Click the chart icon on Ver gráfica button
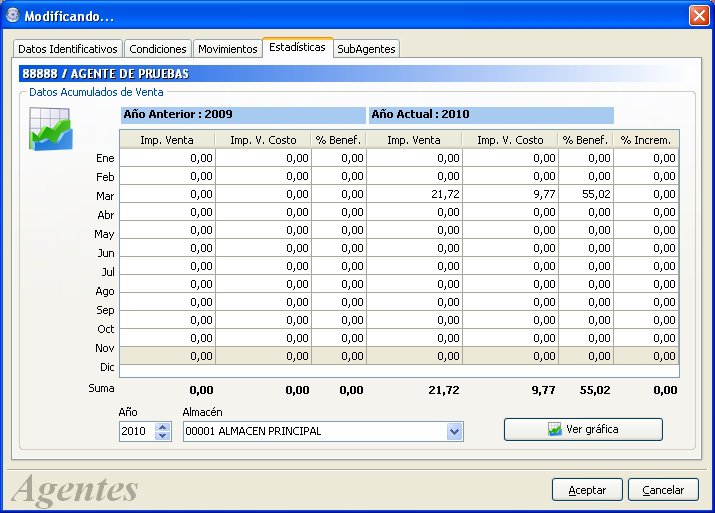 [x=554, y=429]
